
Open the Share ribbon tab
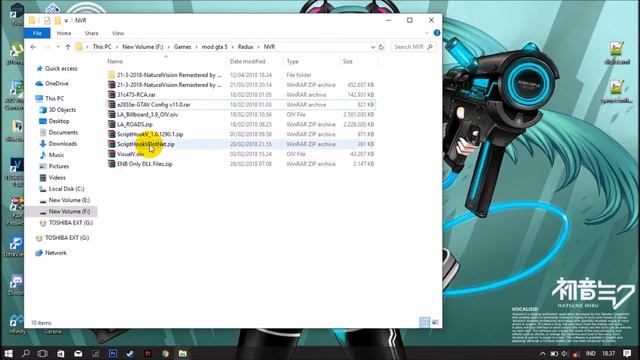tap(91, 33)
